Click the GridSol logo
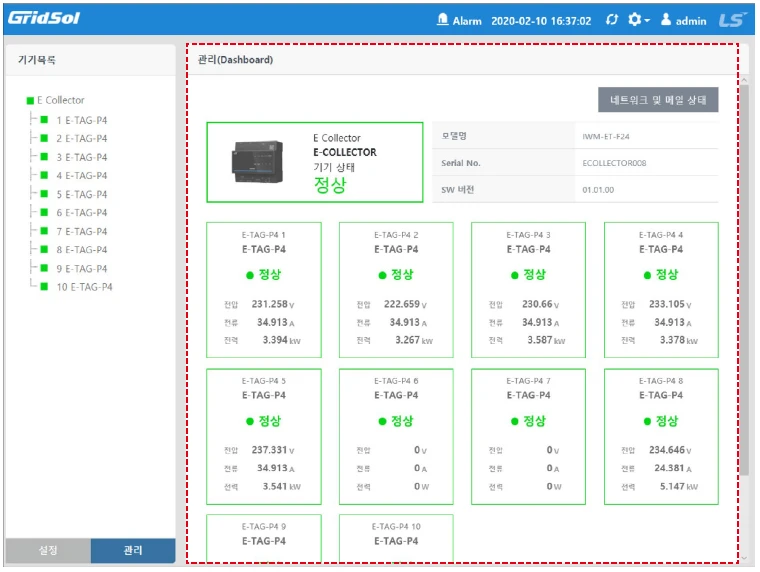The image size is (760, 572). [44, 18]
